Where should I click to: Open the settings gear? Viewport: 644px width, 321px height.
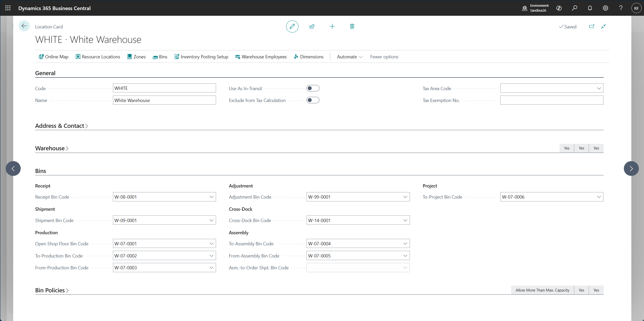coord(605,8)
